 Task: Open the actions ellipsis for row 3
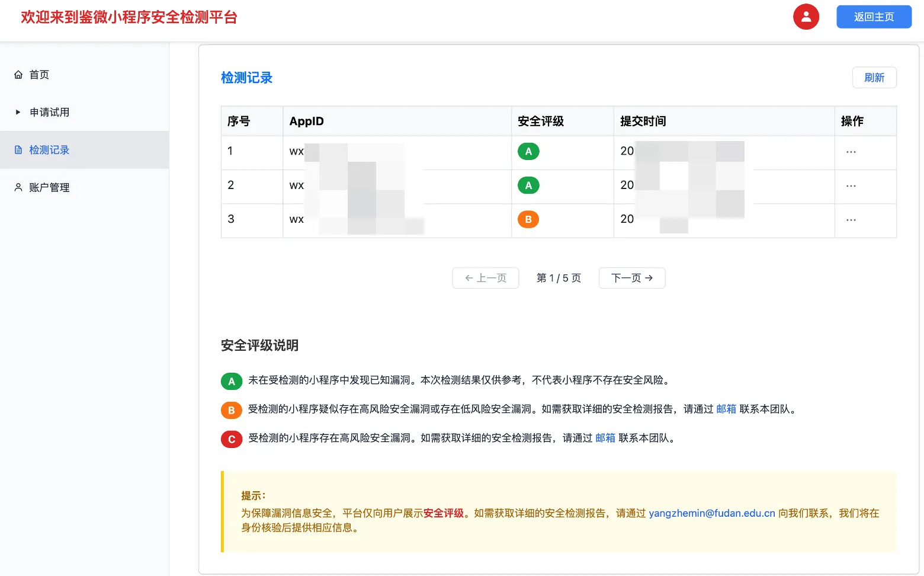coord(851,220)
